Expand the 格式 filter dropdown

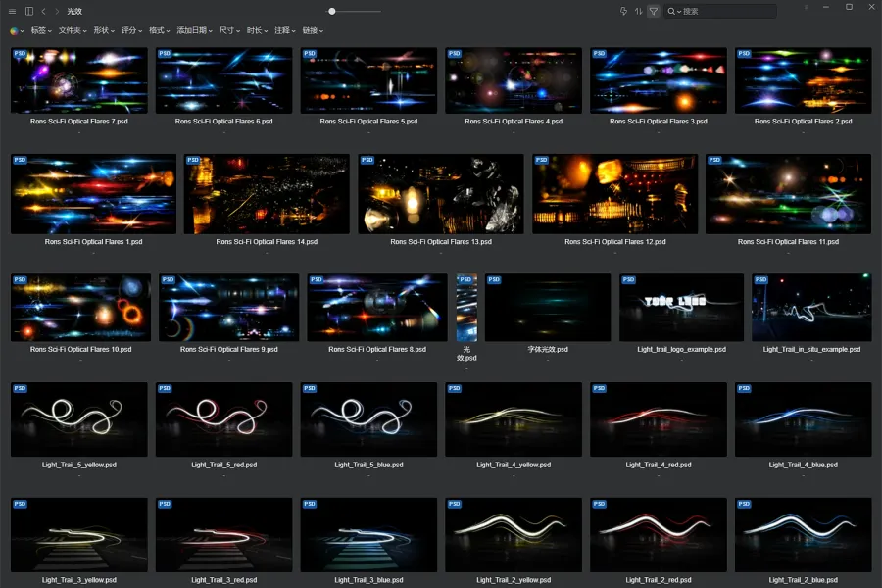click(159, 31)
